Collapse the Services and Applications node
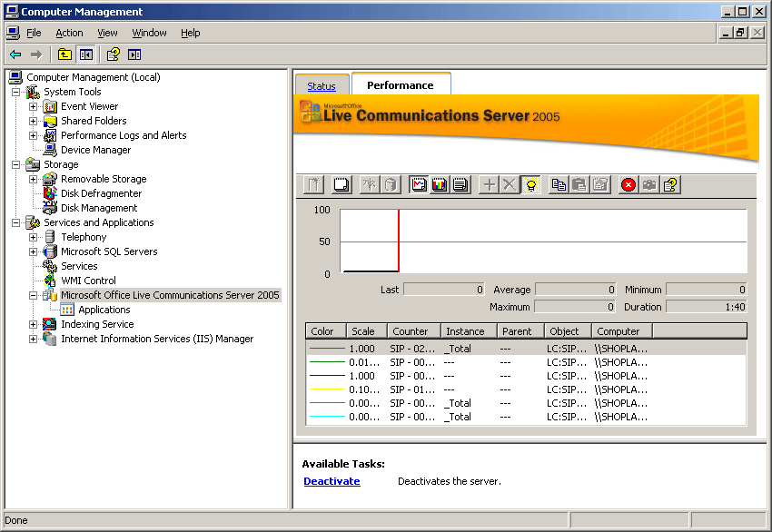The image size is (772, 532). click(15, 223)
